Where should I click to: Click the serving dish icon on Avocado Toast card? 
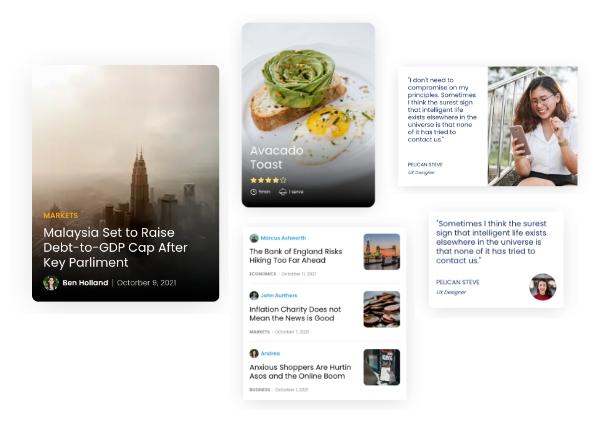[x=283, y=192]
